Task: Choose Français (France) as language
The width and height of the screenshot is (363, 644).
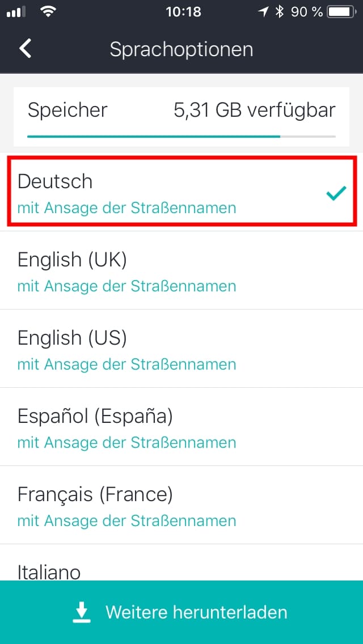Action: point(181,505)
